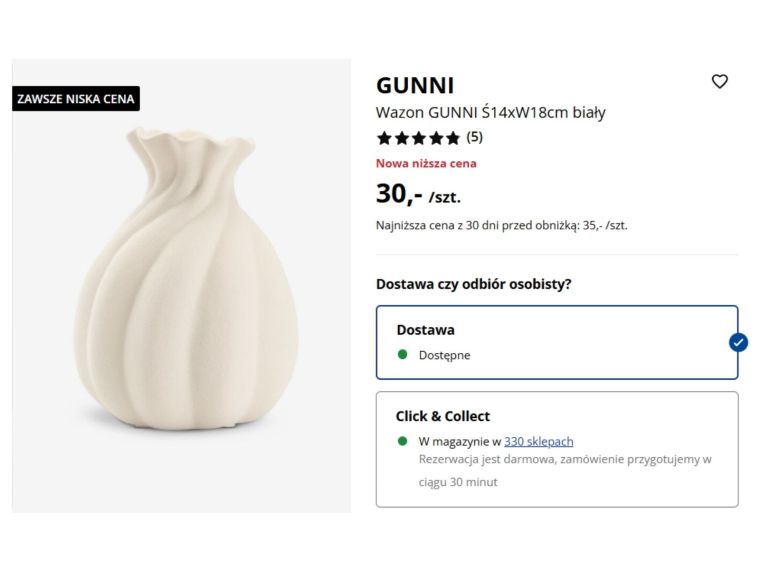Click the Dostawa czy odbiór osobisty heading
The image size is (760, 570).
click(x=473, y=284)
